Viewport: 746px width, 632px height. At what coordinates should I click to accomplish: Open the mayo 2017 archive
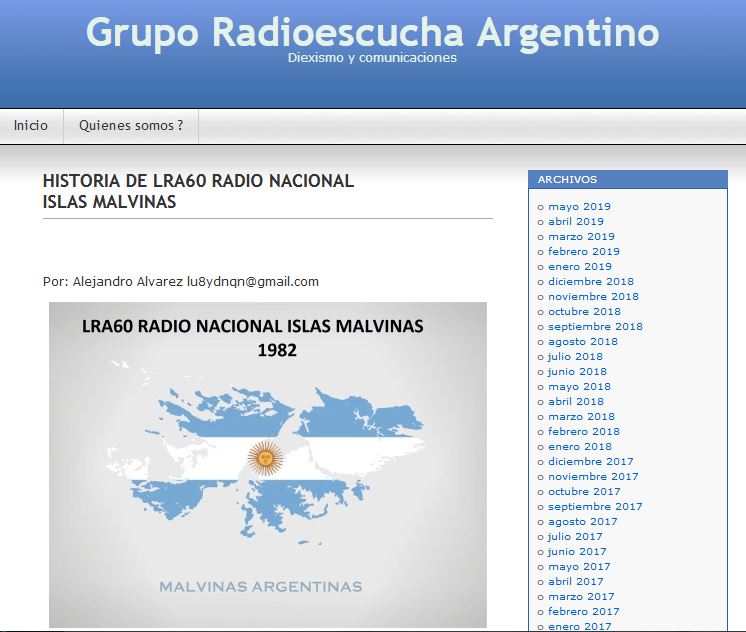(579, 566)
